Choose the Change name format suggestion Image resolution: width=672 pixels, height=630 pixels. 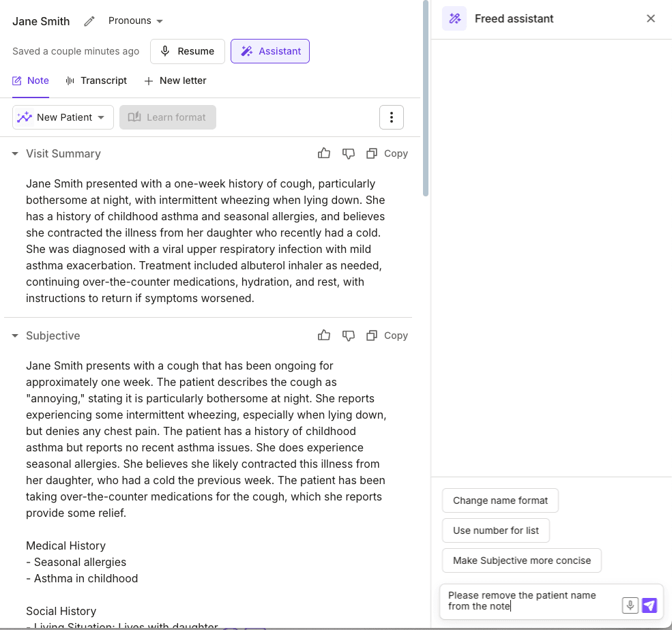(500, 500)
